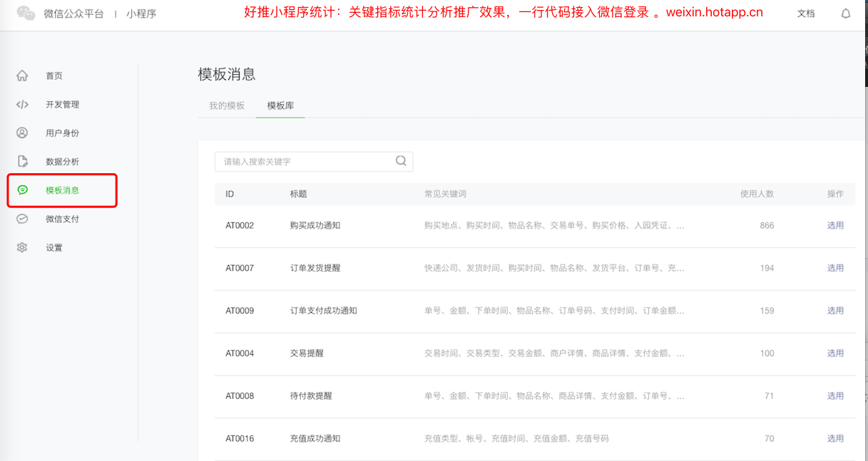Click 微信公众平台 title in the header
The width and height of the screenshot is (868, 461).
point(73,14)
